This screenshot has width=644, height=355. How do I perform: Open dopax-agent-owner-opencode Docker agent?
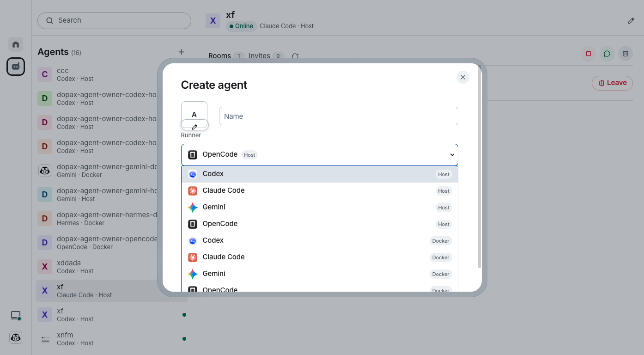click(112, 243)
